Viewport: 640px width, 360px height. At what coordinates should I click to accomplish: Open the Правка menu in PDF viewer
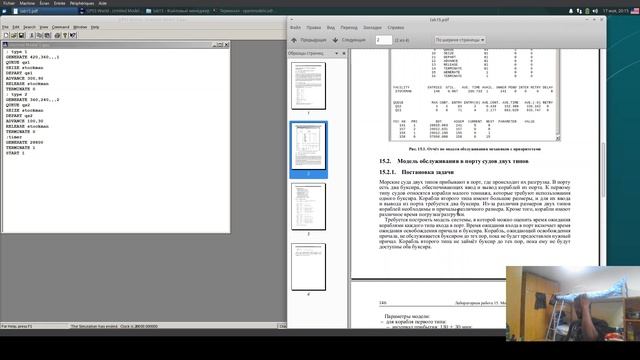pyautogui.click(x=313, y=27)
